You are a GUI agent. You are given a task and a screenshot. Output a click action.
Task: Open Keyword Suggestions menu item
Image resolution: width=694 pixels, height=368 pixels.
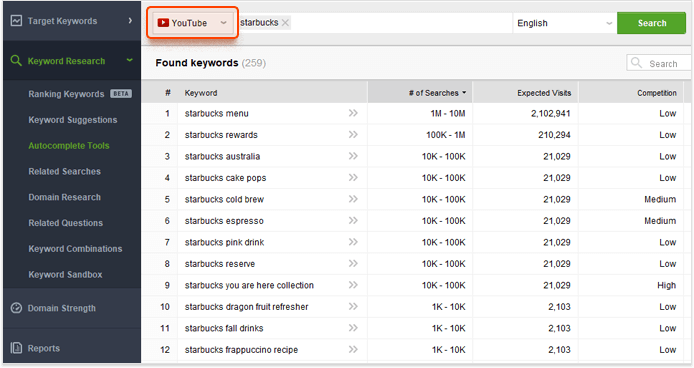point(73,120)
